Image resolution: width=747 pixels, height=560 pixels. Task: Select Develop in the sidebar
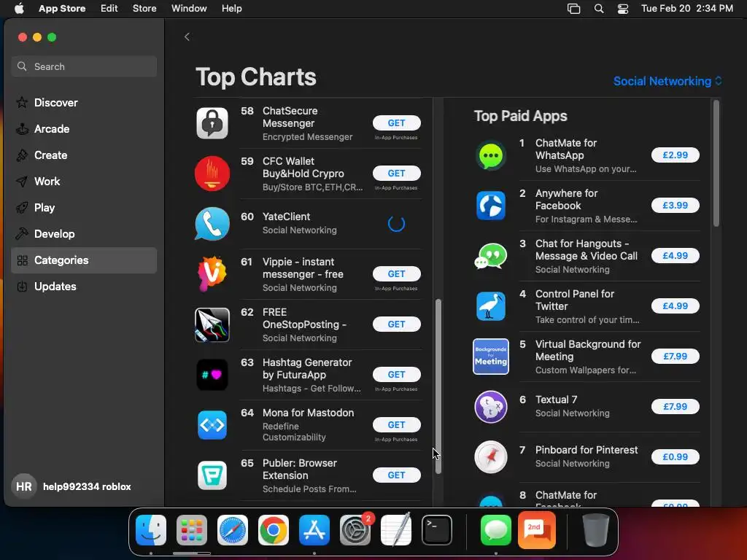coord(84,234)
